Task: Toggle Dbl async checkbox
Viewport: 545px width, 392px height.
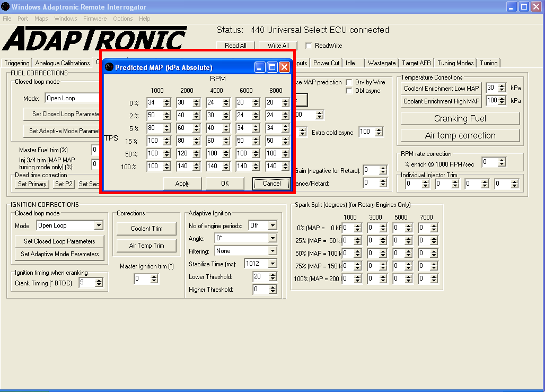Action: [x=349, y=91]
